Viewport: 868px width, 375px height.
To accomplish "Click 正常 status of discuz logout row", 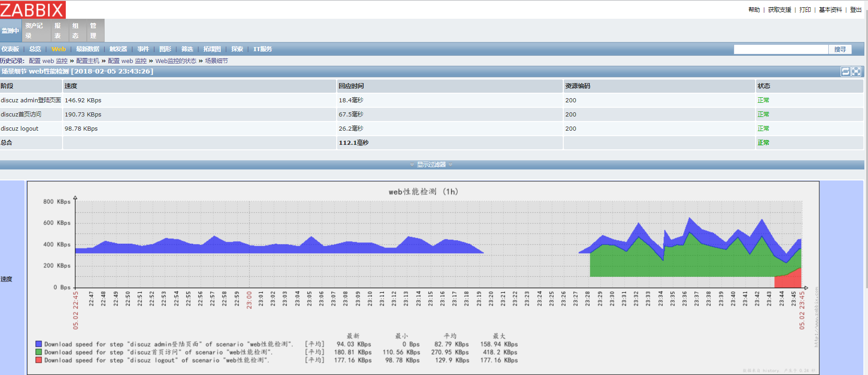I will point(763,128).
